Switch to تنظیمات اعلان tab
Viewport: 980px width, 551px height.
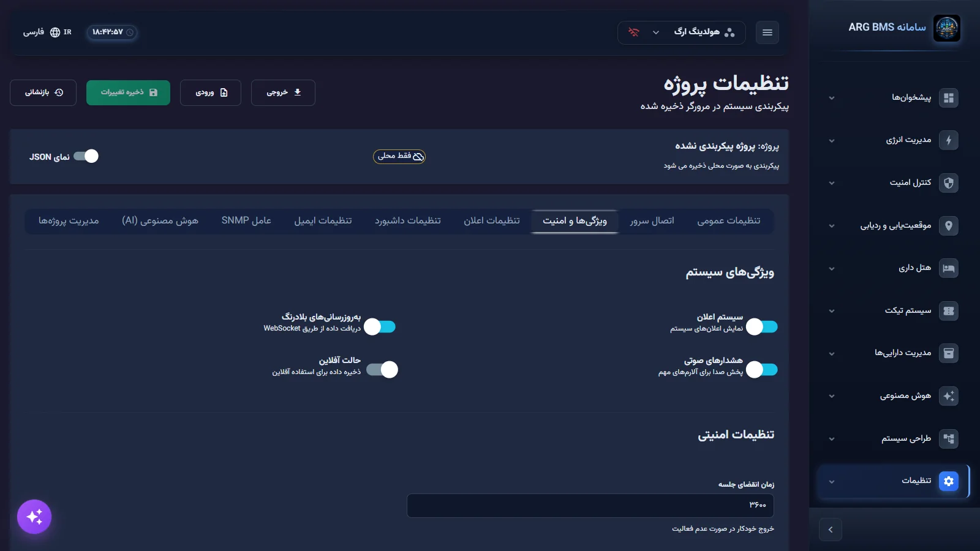coord(492,221)
